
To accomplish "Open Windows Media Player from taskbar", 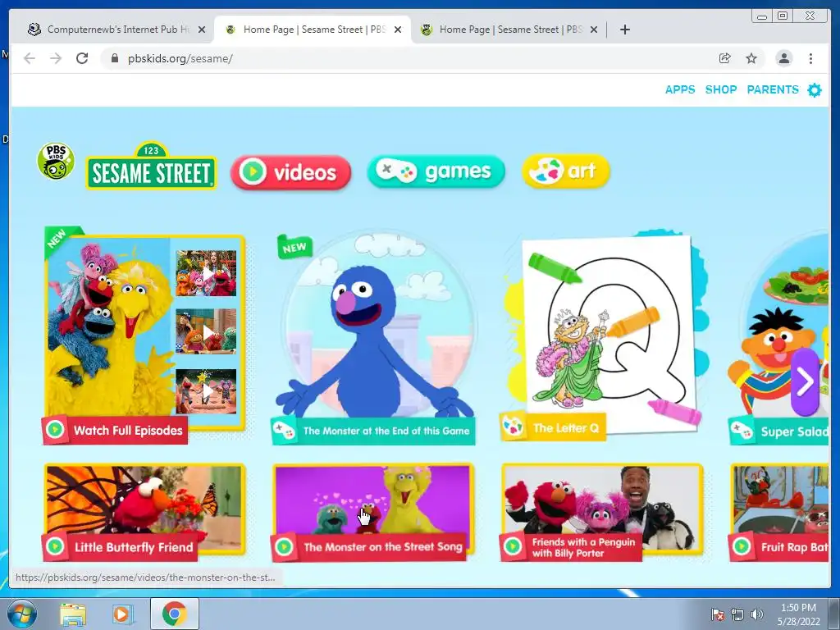I will pyautogui.click(x=121, y=614).
